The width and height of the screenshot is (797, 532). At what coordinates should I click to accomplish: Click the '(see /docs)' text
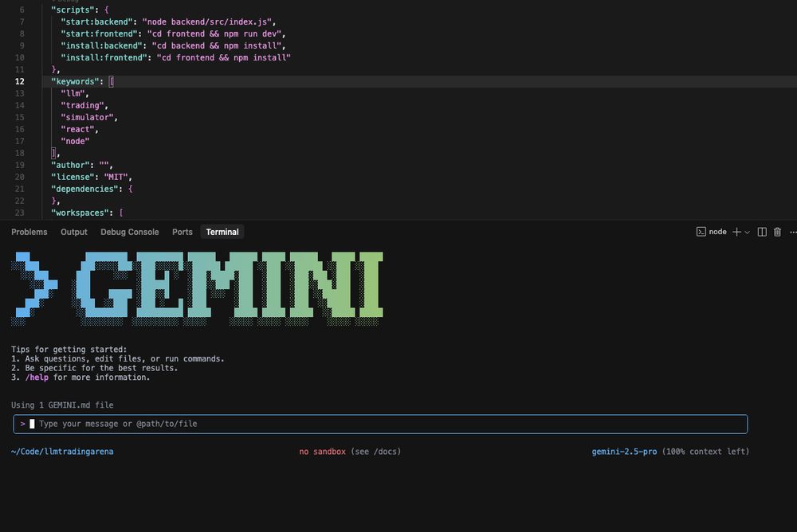[375, 452]
